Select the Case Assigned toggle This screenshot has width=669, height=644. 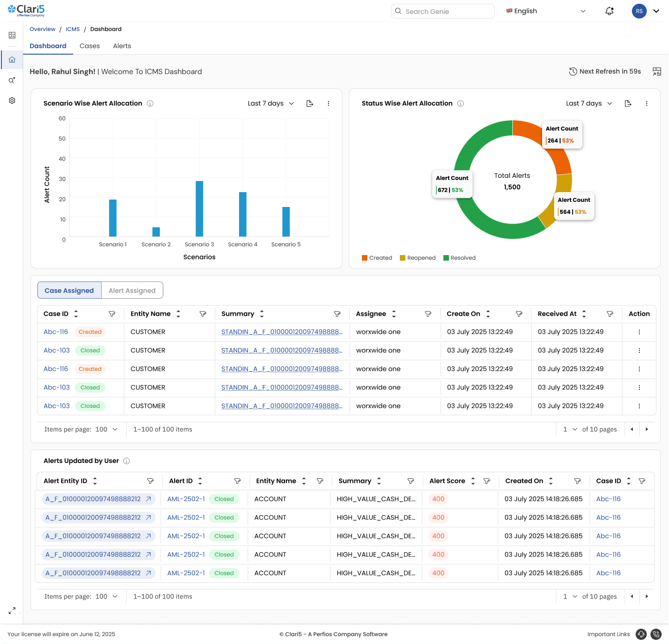(69, 290)
